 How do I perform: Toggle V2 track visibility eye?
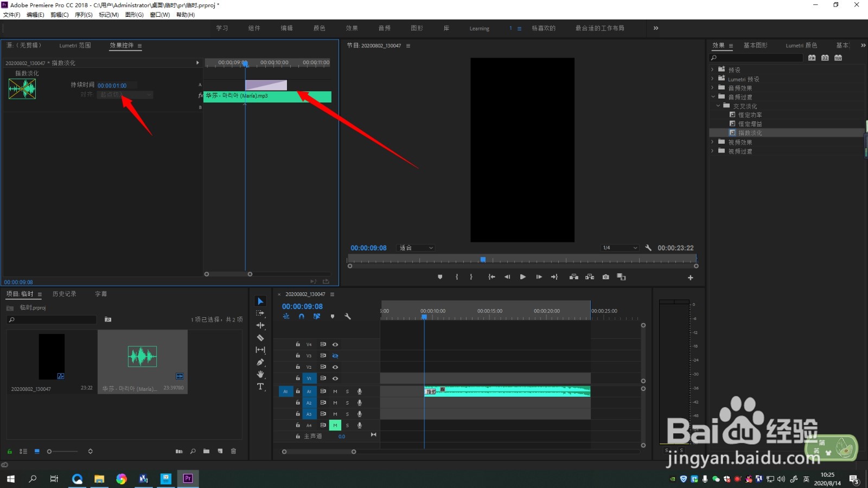(335, 368)
